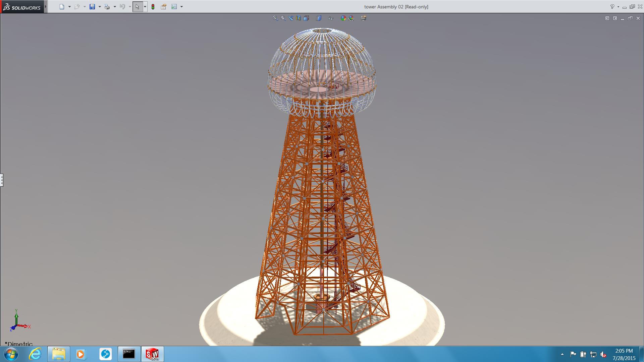Open Edit Appearance color ball
The image size is (644, 362).
343,18
